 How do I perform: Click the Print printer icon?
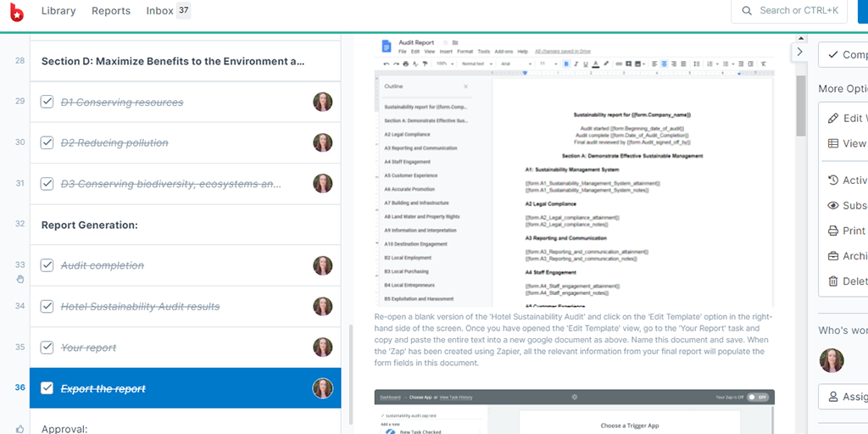[x=833, y=231]
